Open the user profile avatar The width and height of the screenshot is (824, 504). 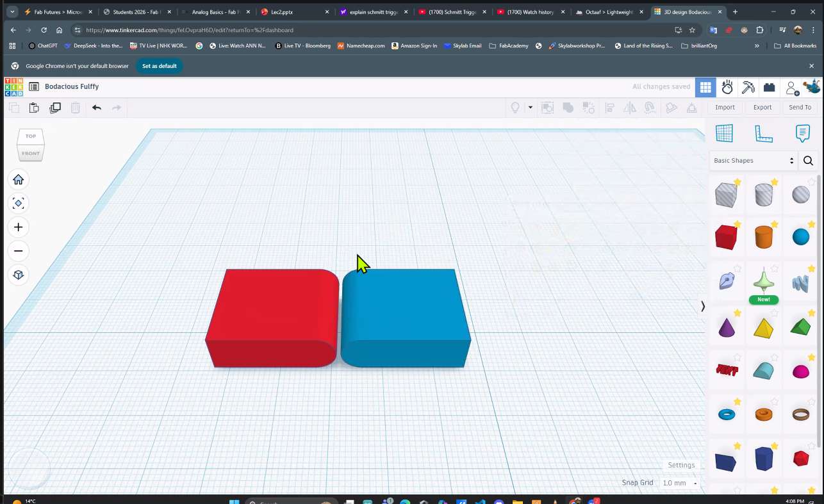coord(811,86)
